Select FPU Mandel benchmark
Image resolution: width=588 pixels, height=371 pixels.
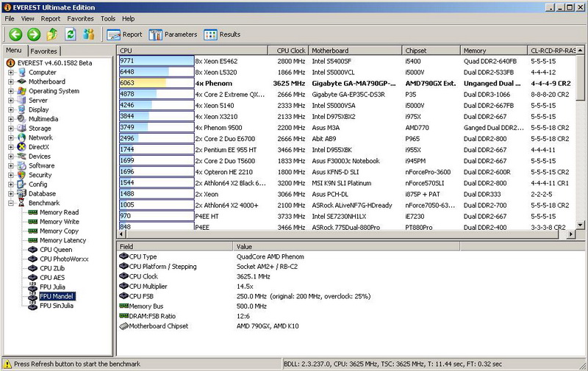(x=57, y=296)
